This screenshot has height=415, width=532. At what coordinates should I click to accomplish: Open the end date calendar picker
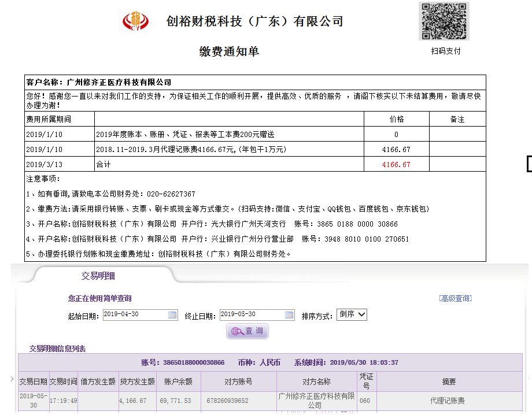(289, 314)
